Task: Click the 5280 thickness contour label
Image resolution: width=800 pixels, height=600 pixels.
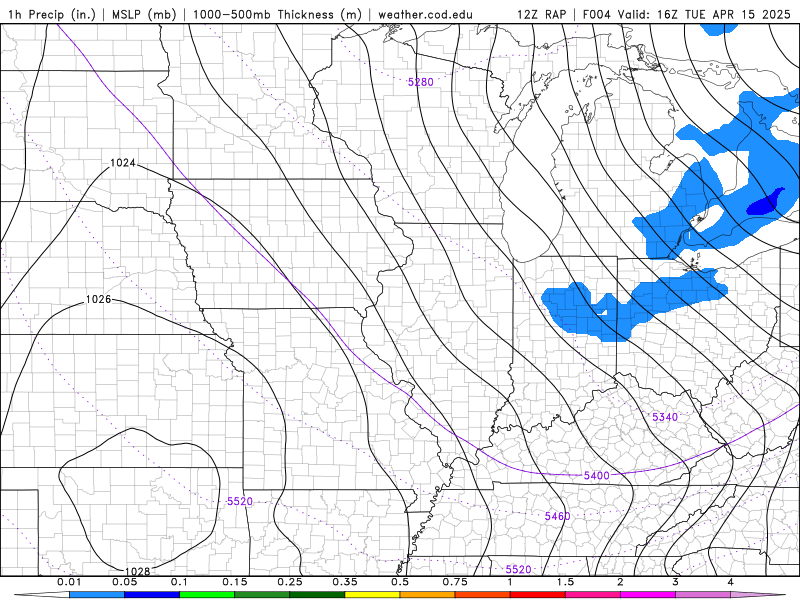Action: tap(420, 82)
